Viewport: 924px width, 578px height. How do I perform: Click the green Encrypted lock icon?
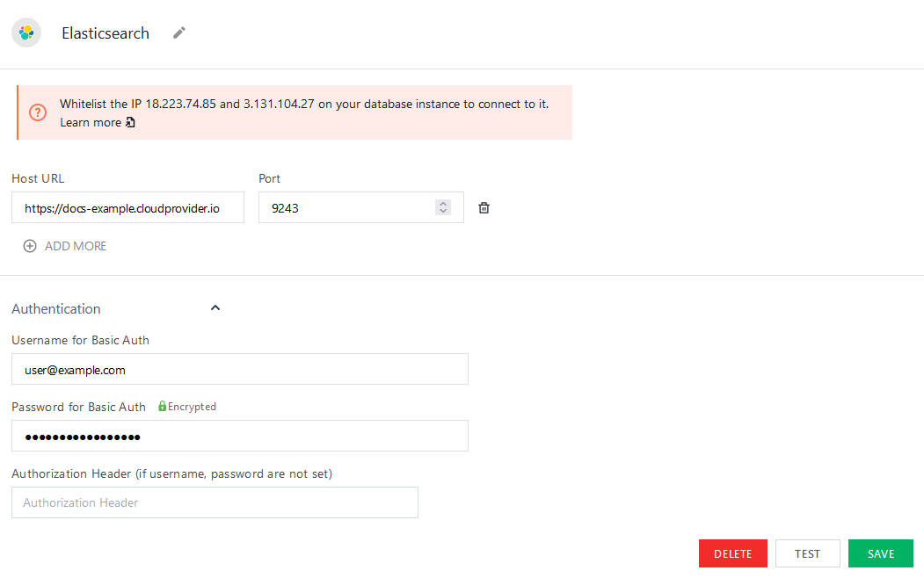(163, 406)
